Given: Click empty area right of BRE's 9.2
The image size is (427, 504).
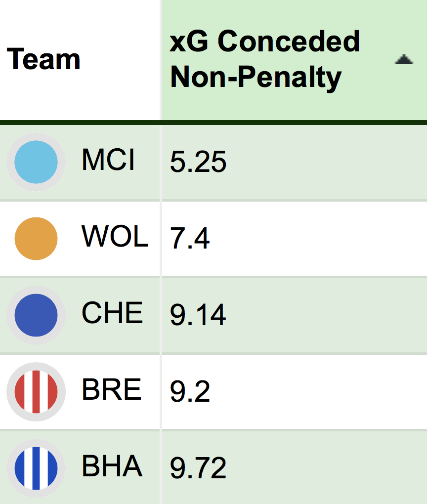Looking at the screenshot, I should tap(318, 392).
